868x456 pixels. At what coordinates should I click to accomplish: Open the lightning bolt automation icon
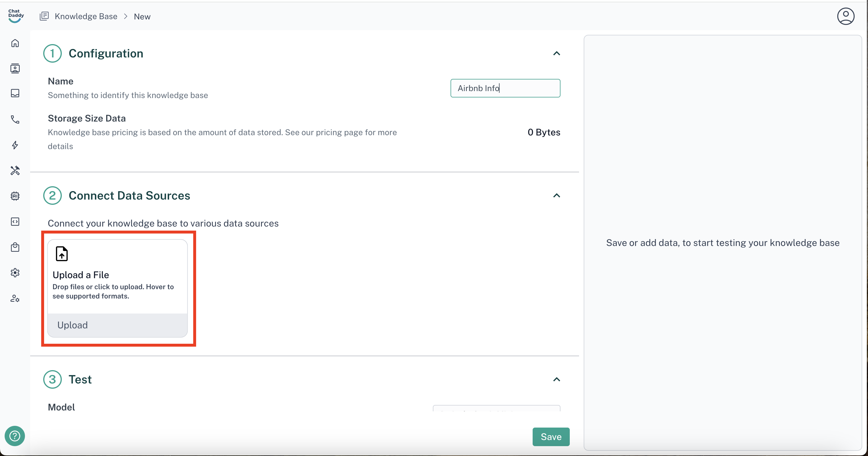15,145
